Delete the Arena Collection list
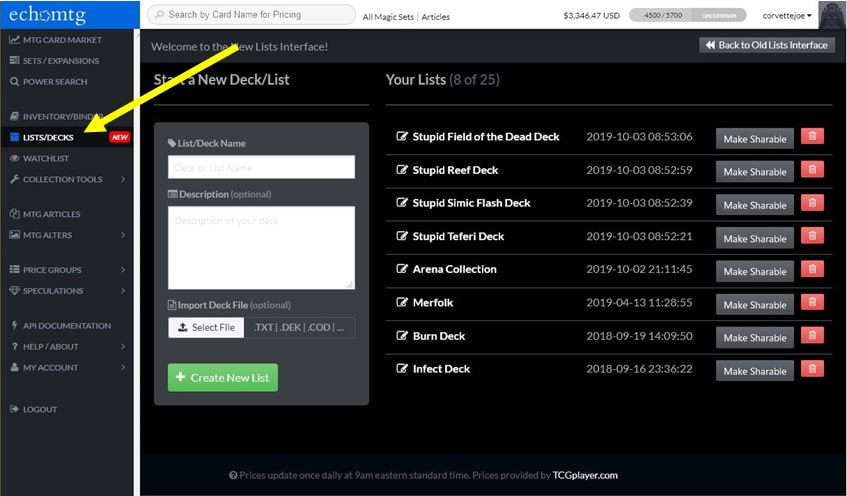Image resolution: width=847 pixels, height=496 pixels. [812, 269]
